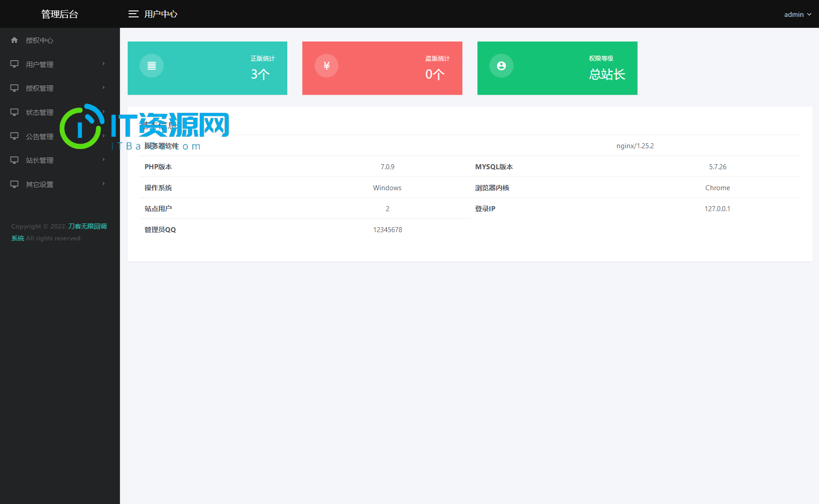
Task: Click the 站点用户 label
Action: point(158,209)
